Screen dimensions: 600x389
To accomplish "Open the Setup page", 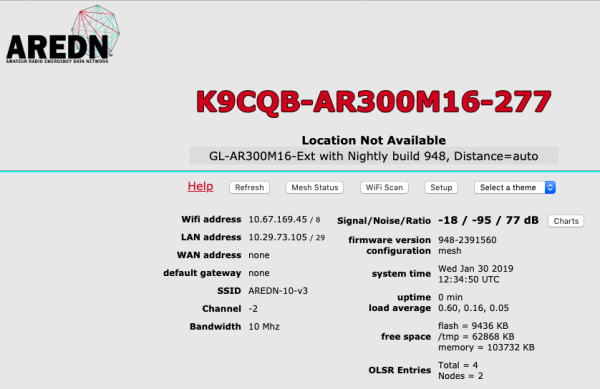I will click(441, 187).
